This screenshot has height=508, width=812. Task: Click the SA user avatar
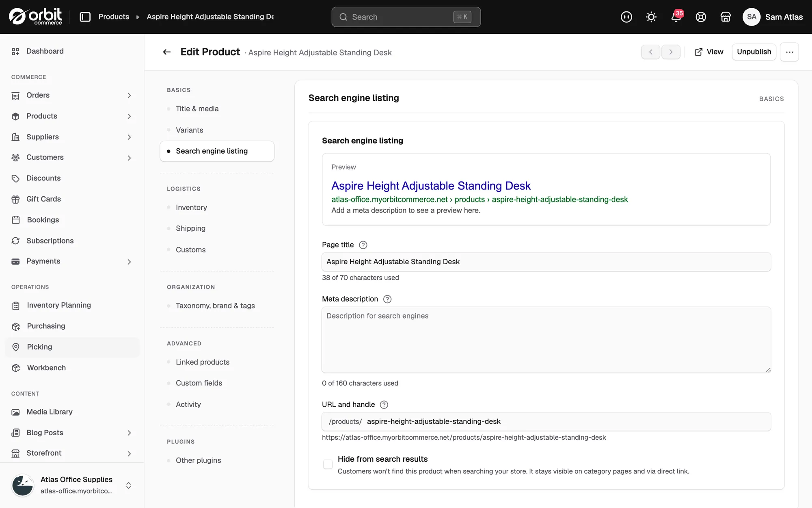752,17
